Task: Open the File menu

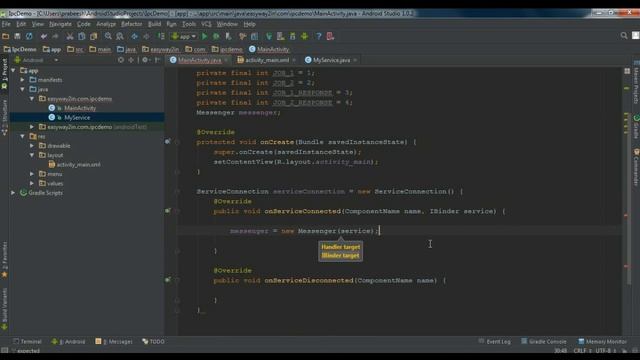Action: [6, 24]
